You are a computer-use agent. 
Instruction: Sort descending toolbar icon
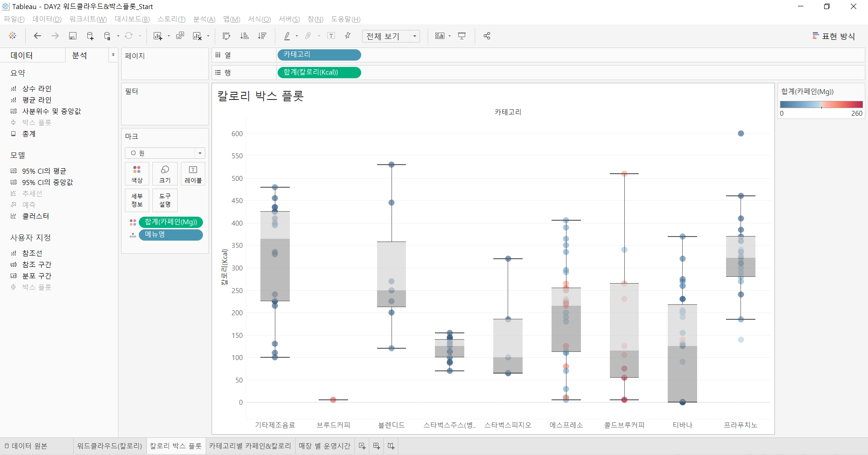click(262, 36)
